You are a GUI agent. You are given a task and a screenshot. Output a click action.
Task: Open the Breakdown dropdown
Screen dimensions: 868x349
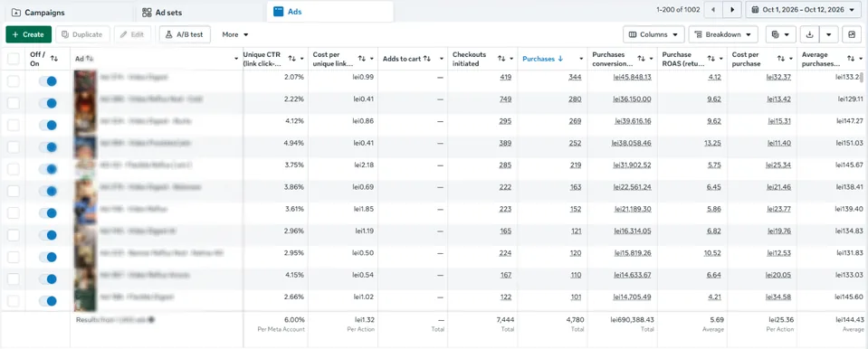(x=723, y=34)
